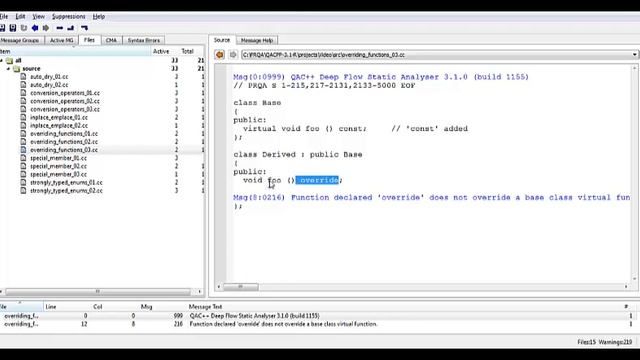Click the blue back arrow toolbar icon

[35, 28]
